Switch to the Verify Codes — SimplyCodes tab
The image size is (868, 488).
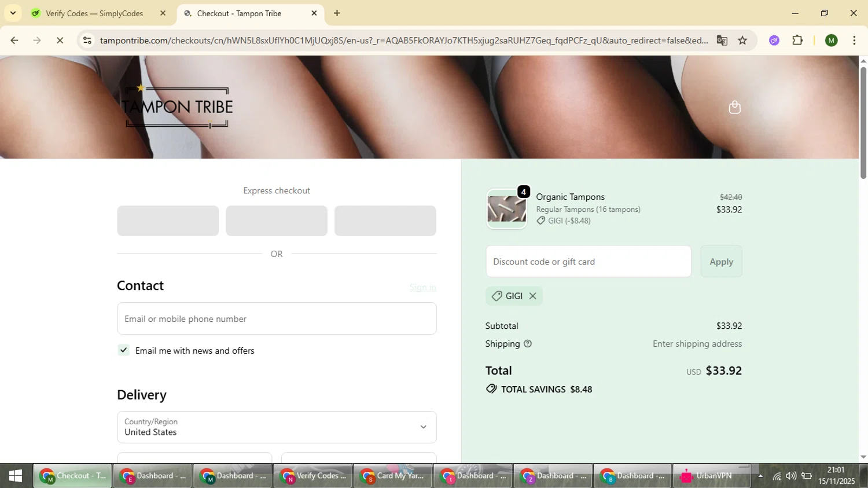(94, 13)
